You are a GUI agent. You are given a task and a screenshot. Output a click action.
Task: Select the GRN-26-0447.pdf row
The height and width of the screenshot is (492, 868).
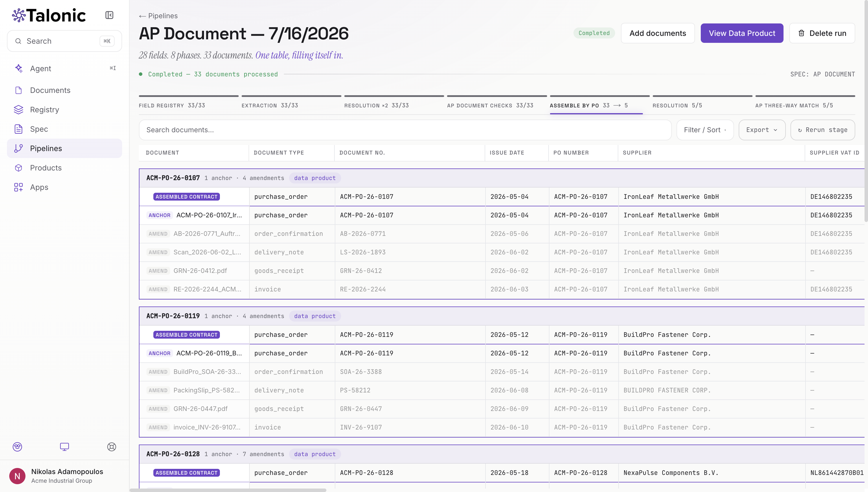coord(501,409)
